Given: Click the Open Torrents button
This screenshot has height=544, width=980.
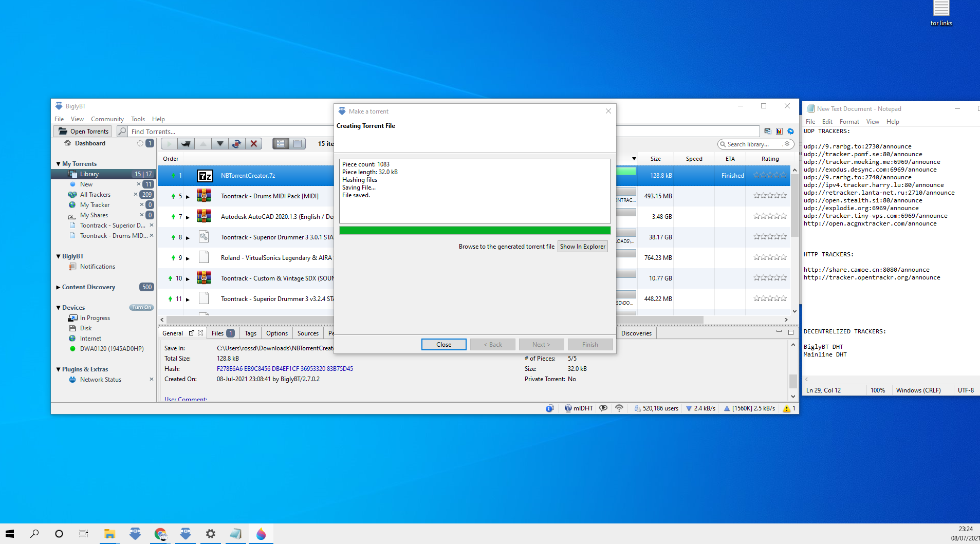Looking at the screenshot, I should [x=83, y=132].
